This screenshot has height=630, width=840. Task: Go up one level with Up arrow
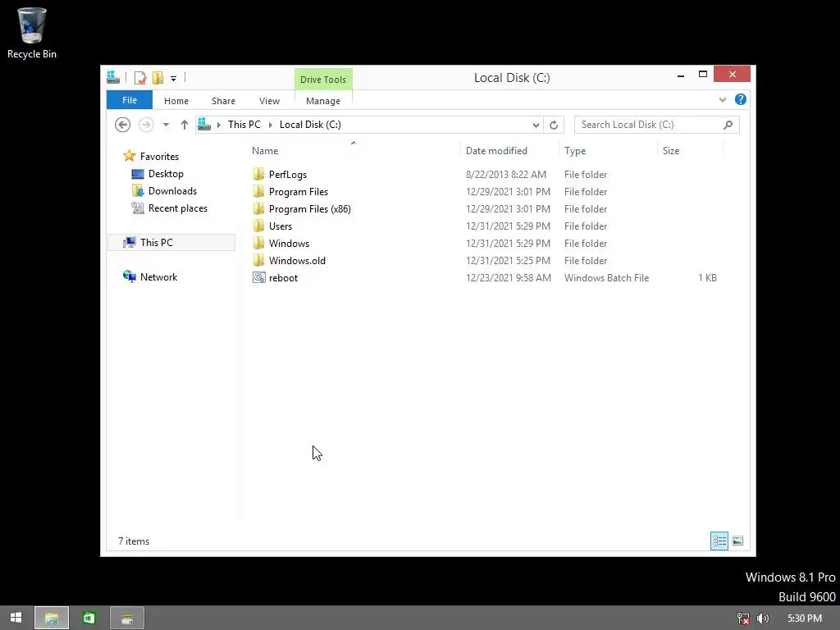[x=185, y=125]
